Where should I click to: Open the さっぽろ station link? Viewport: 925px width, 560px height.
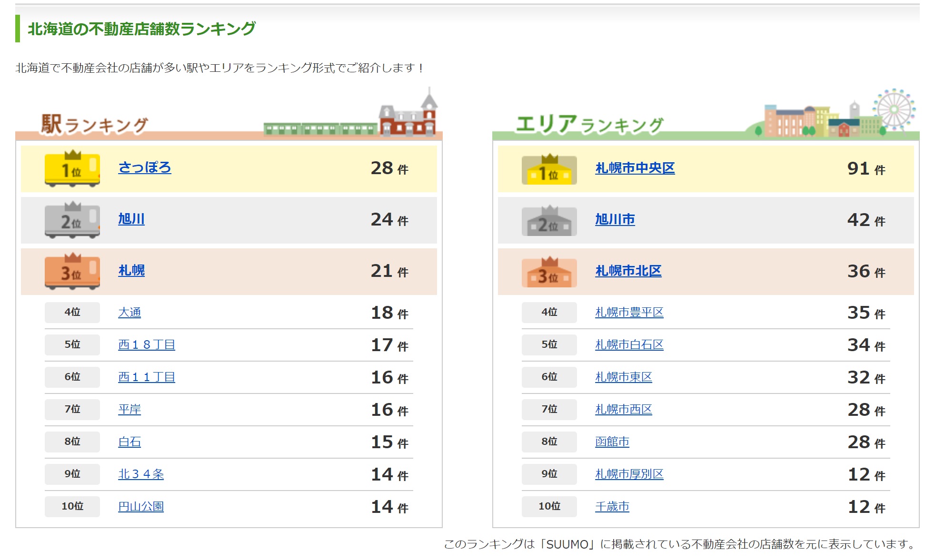tap(144, 167)
